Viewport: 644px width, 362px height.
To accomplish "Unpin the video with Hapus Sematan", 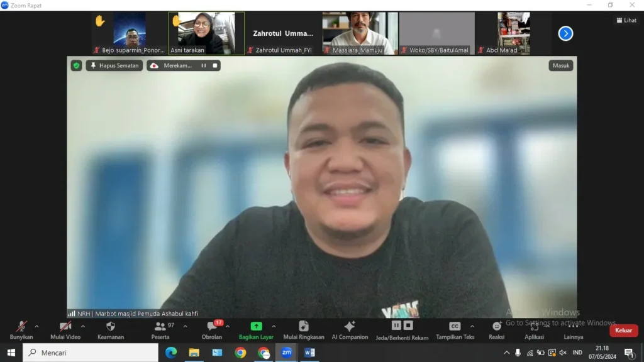I will tap(114, 65).
